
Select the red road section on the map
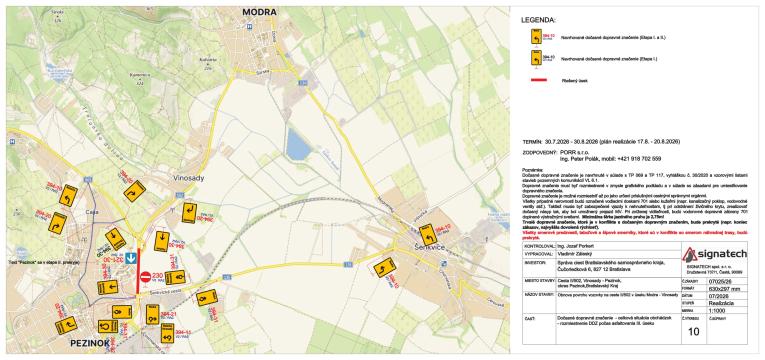tap(138, 271)
